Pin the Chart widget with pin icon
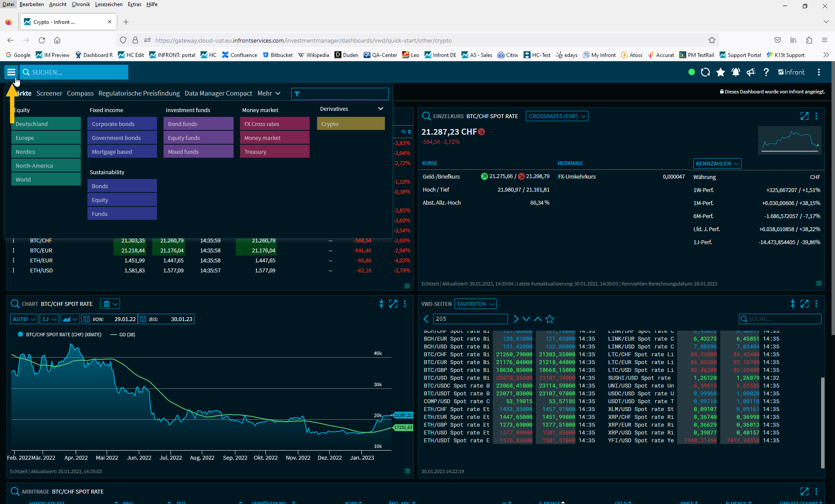This screenshot has width=835, height=504. [x=381, y=304]
